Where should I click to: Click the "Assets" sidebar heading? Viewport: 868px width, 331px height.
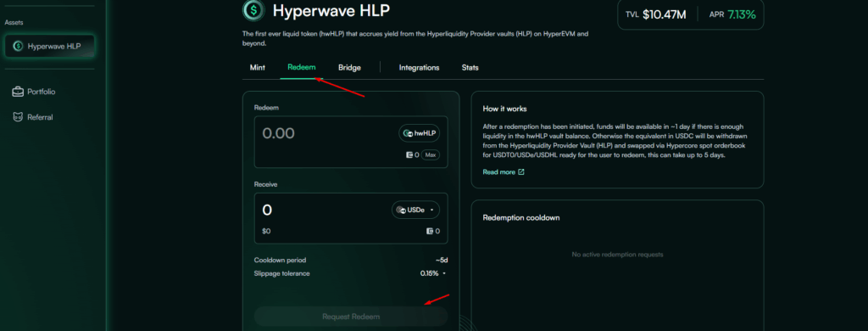(x=14, y=22)
